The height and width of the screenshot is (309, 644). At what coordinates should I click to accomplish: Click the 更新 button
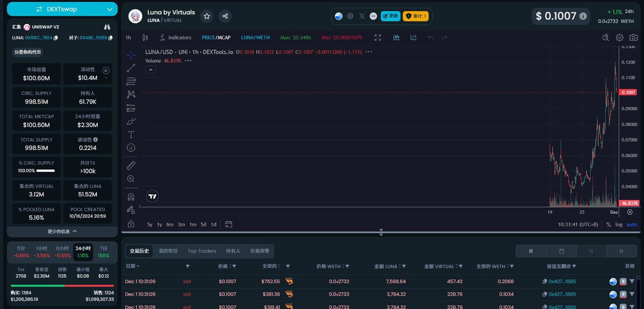[391, 16]
